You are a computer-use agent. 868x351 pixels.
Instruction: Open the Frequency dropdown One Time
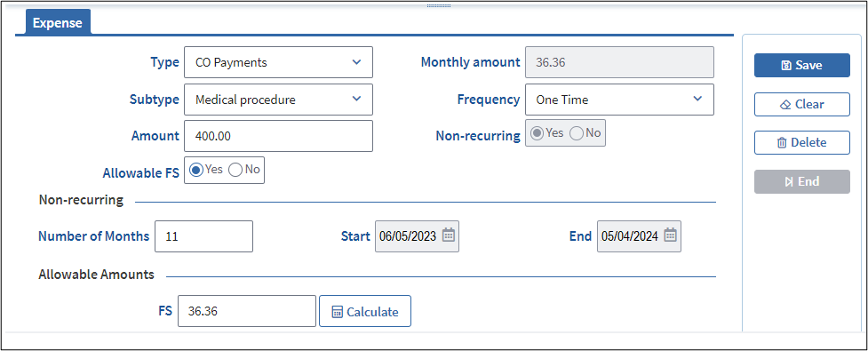(619, 100)
